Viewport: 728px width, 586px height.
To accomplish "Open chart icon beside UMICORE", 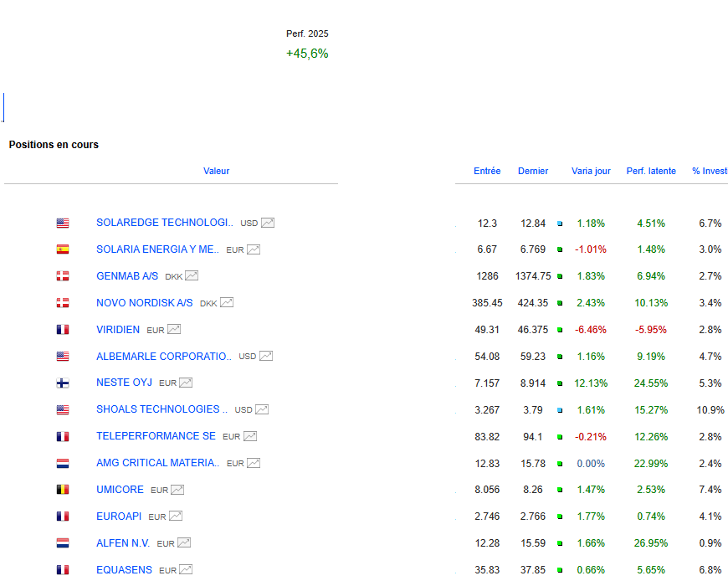I will click(x=177, y=490).
